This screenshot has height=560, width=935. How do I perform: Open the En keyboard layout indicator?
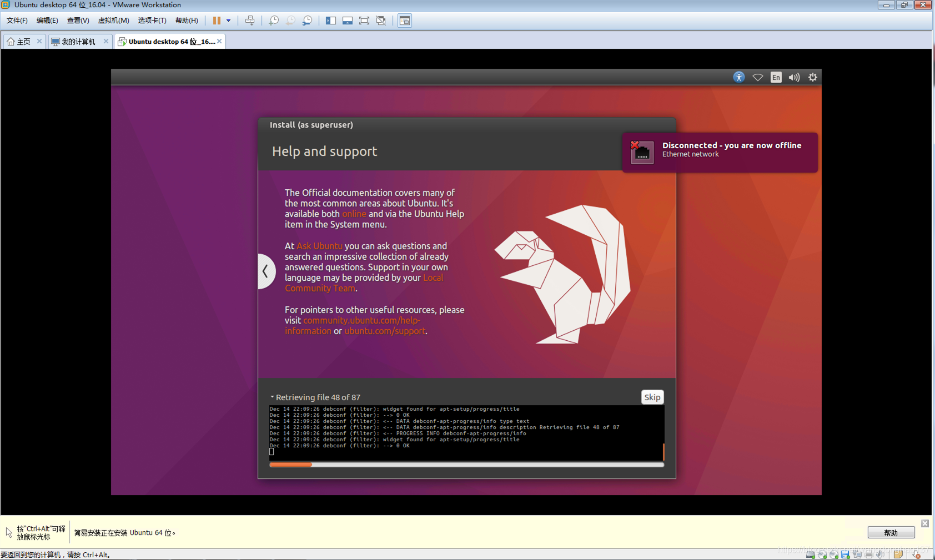click(x=776, y=77)
